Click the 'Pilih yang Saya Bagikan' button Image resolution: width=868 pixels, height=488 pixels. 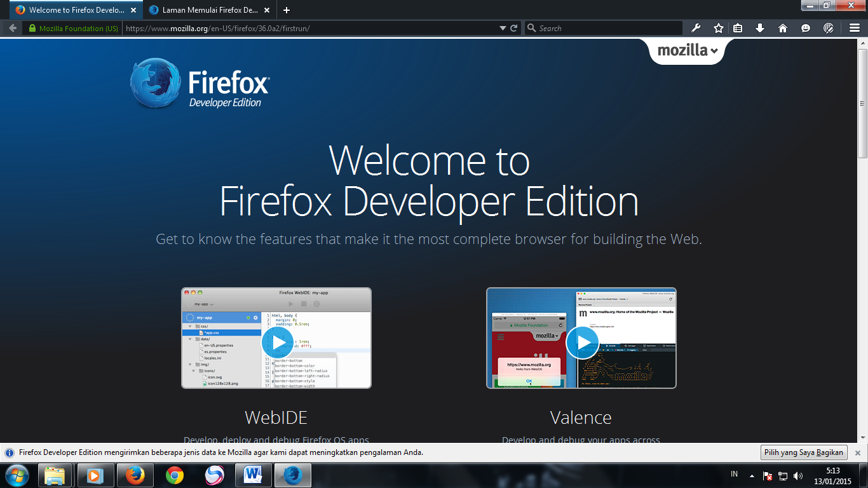click(804, 452)
